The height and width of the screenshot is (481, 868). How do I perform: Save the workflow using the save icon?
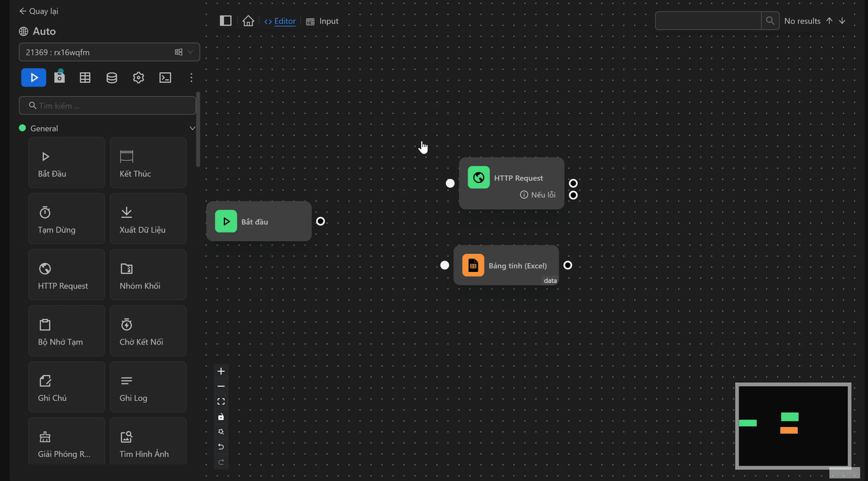59,77
